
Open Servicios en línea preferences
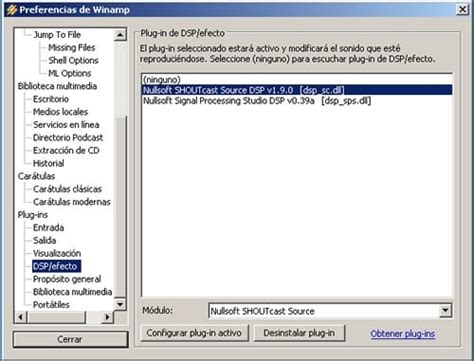point(66,125)
